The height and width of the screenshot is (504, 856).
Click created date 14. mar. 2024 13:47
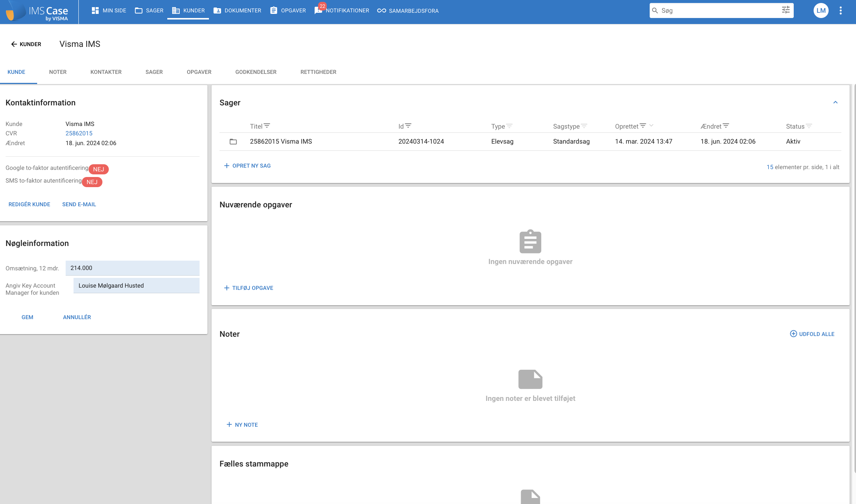click(644, 141)
